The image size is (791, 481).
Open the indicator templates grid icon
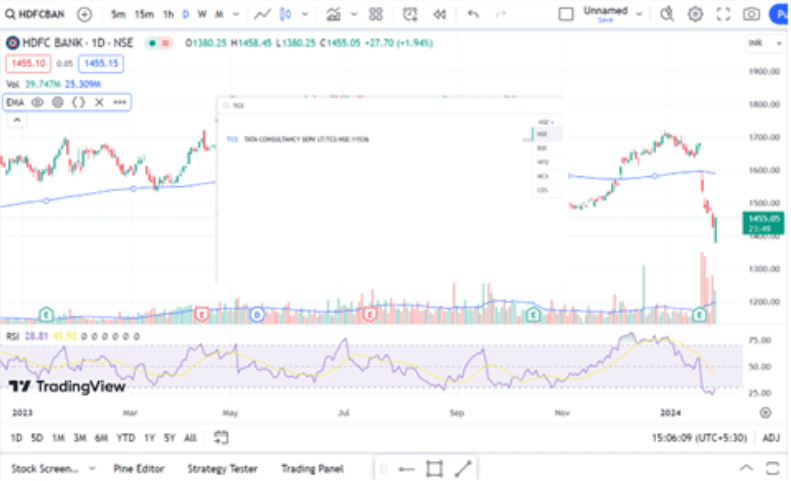pyautogui.click(x=376, y=14)
